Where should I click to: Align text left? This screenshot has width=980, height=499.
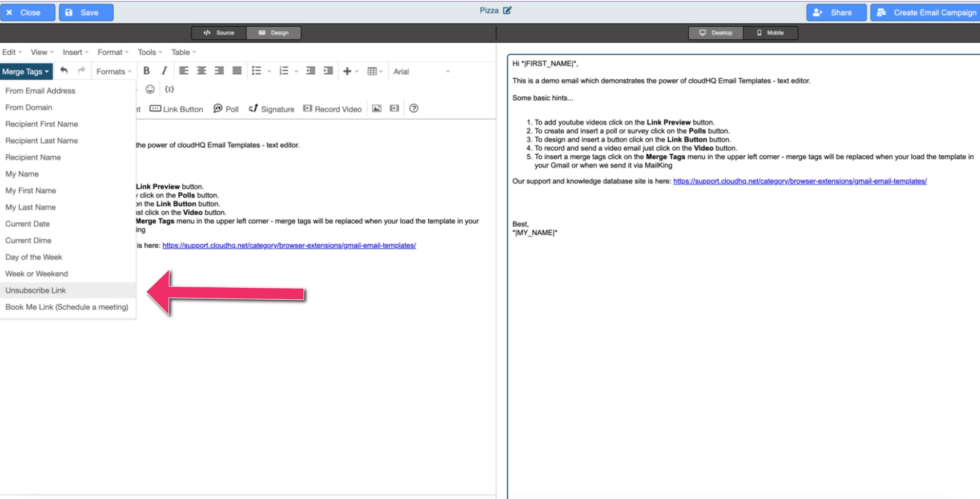(183, 71)
